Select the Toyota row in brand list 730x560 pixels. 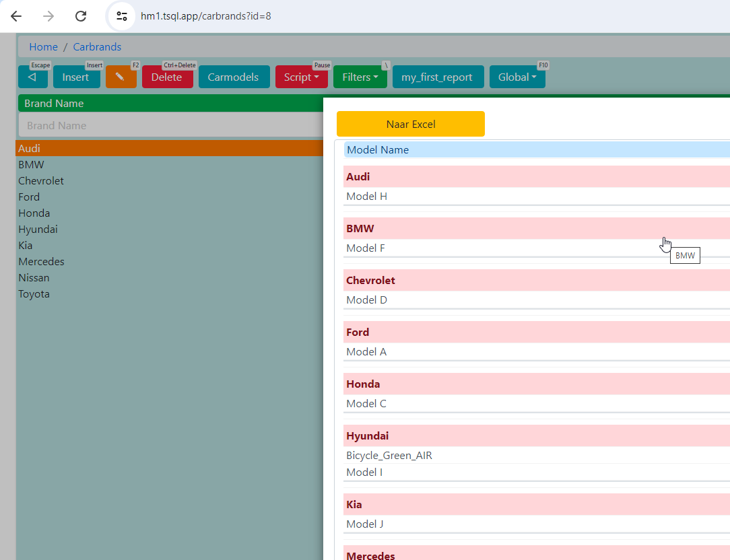pos(170,294)
